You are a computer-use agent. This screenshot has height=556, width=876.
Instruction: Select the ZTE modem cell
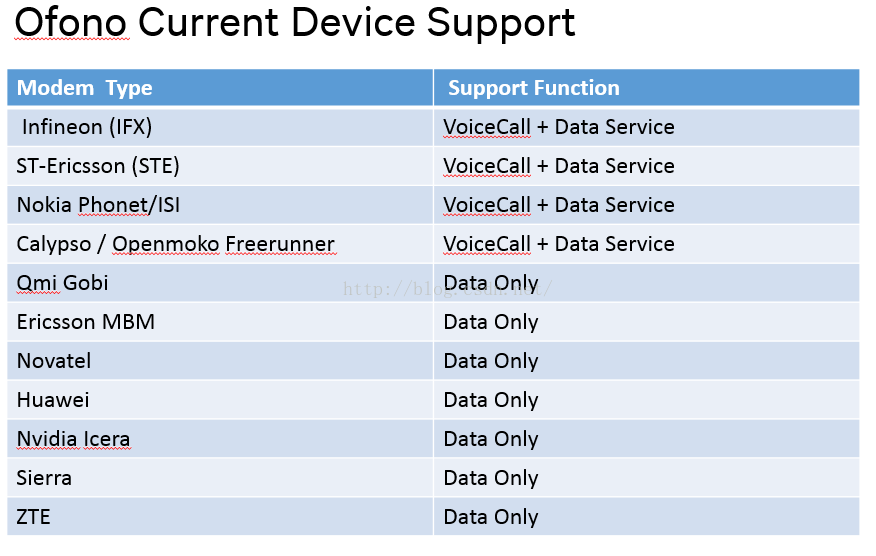[220, 517]
